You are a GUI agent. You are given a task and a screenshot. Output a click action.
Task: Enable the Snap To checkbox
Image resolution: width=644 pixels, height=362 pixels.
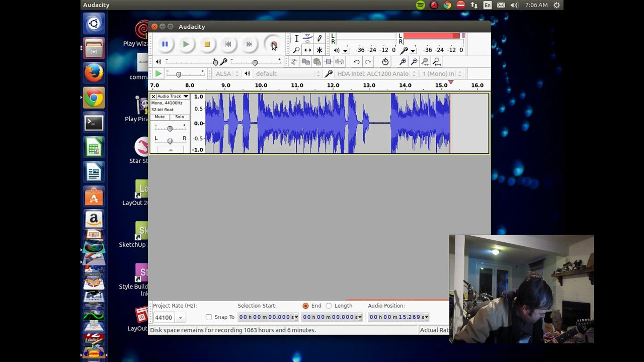click(209, 317)
